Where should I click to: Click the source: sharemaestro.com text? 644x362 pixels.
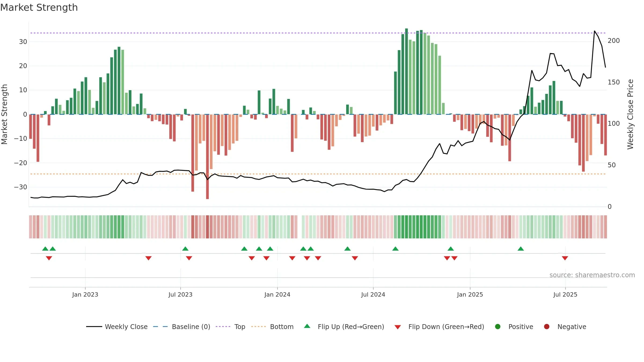pyautogui.click(x=592, y=275)
